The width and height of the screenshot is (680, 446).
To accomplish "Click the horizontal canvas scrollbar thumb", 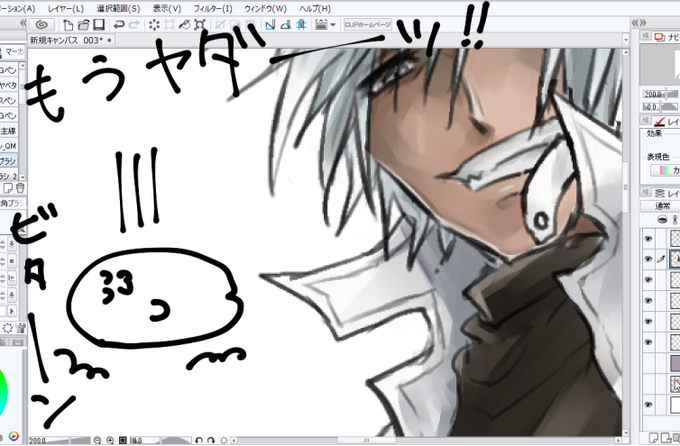I will click(366, 440).
